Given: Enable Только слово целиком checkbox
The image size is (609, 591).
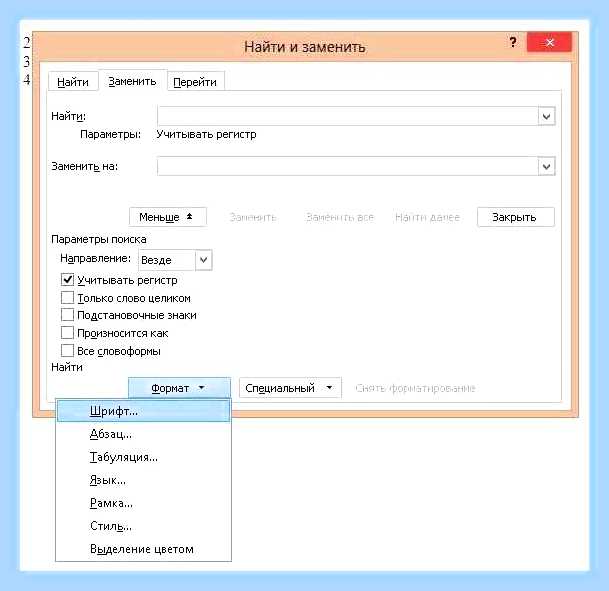Looking at the screenshot, I should click(x=67, y=298).
